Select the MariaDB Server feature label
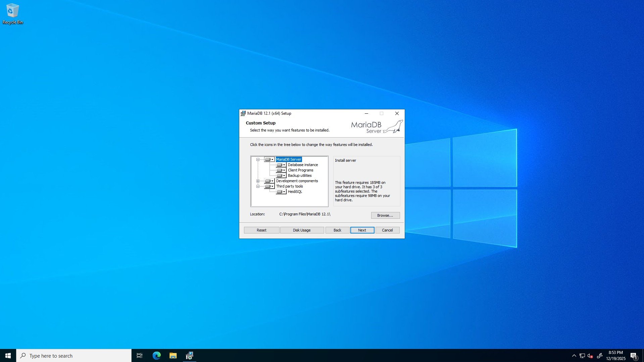 289,159
